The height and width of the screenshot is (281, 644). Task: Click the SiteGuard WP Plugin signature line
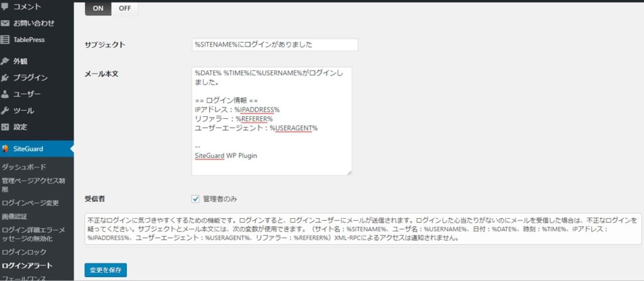click(226, 156)
